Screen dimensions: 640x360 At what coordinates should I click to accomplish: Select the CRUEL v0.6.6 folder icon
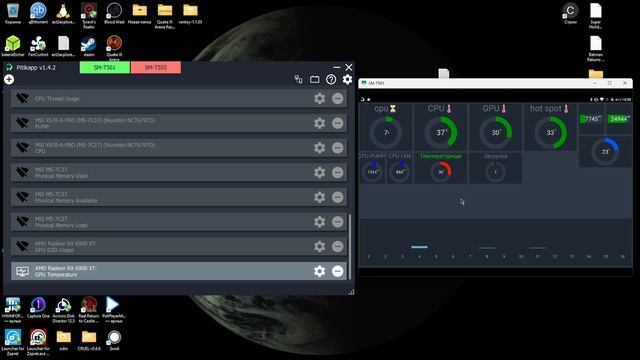tap(89, 341)
